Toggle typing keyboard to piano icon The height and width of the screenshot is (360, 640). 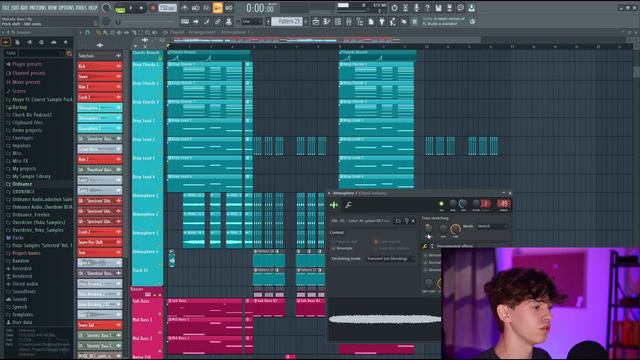coord(185,21)
